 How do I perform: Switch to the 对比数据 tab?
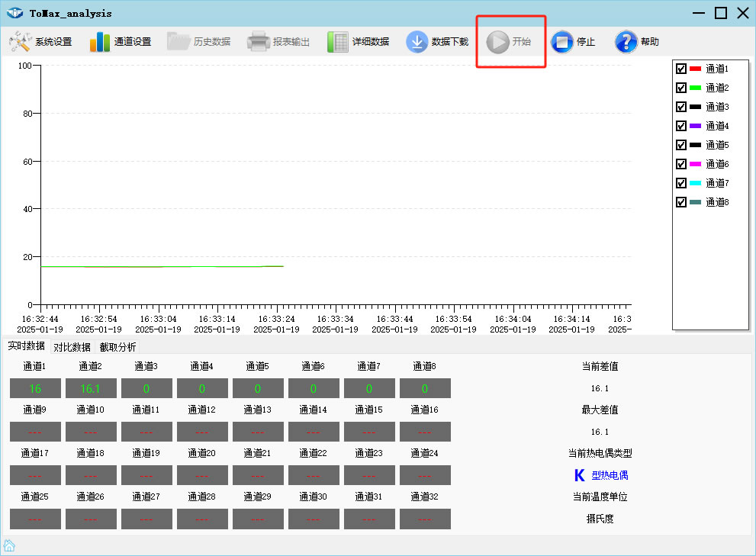tap(72, 347)
